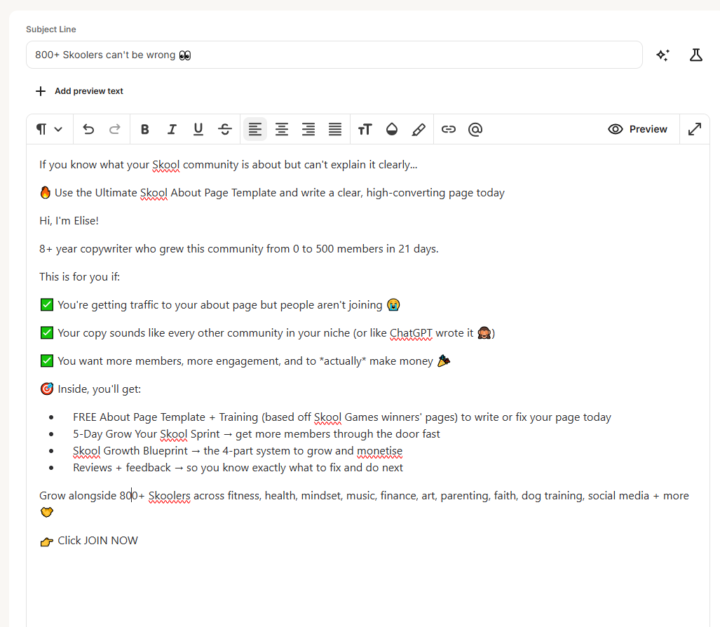Click the underlined word 'Skoolers' in the body
Image resolution: width=720 pixels, height=627 pixels.
coord(169,496)
